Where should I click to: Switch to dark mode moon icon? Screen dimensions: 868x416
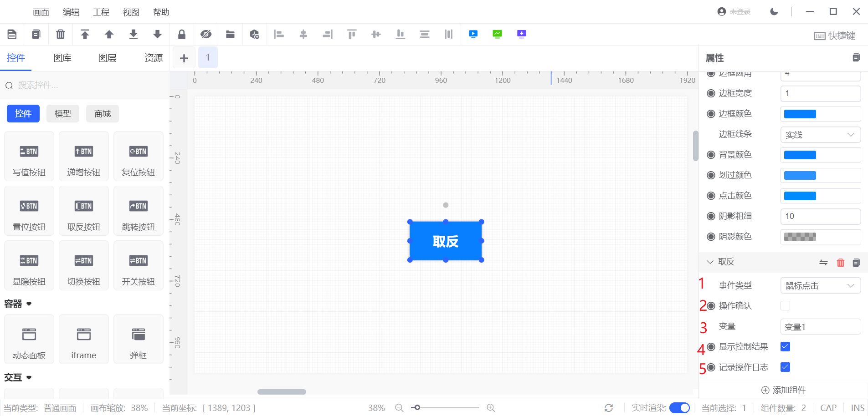coord(774,12)
